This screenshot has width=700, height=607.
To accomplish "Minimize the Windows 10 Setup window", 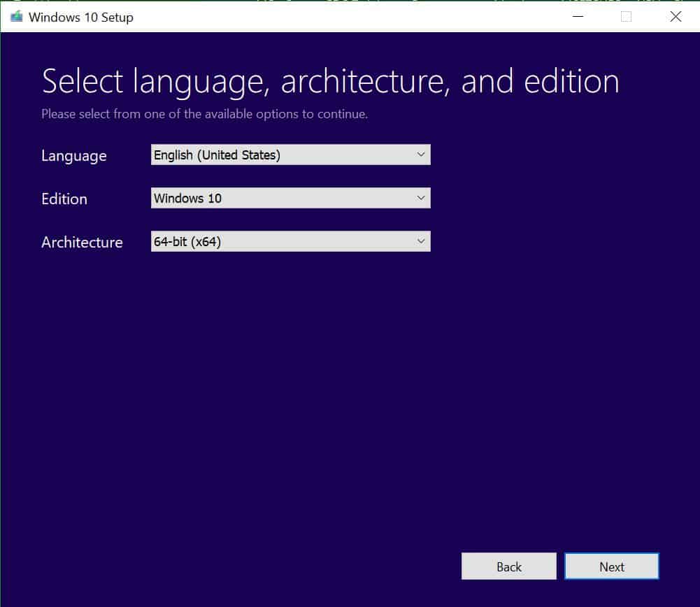I will pos(578,16).
